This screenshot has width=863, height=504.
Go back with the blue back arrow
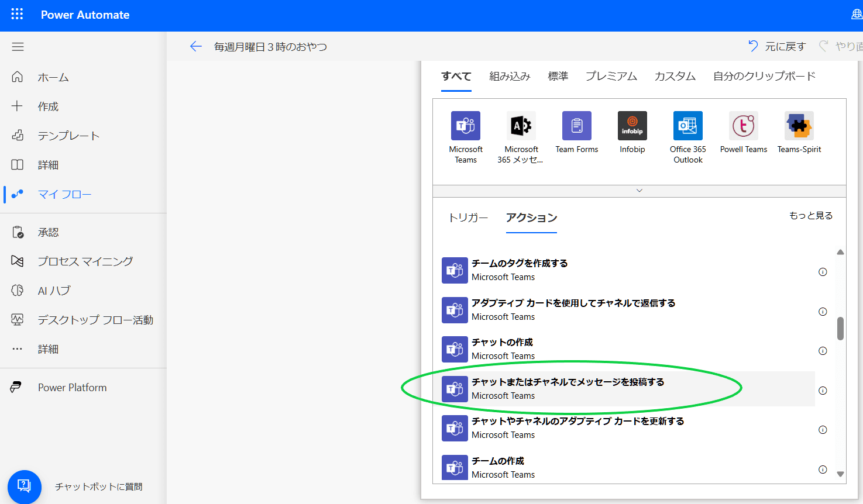click(195, 46)
